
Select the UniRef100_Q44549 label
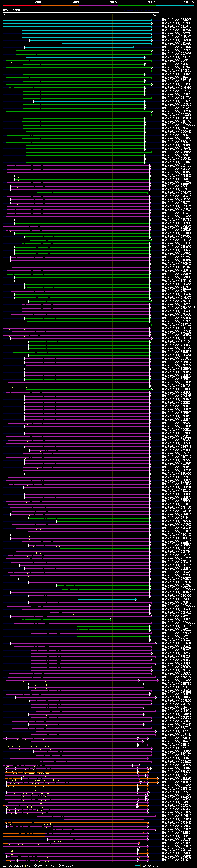coord(177,446)
